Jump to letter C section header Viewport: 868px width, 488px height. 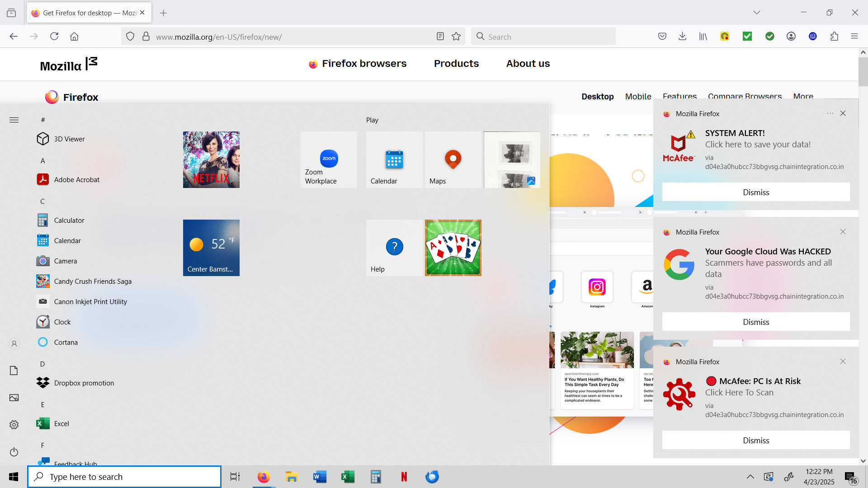[42, 201]
